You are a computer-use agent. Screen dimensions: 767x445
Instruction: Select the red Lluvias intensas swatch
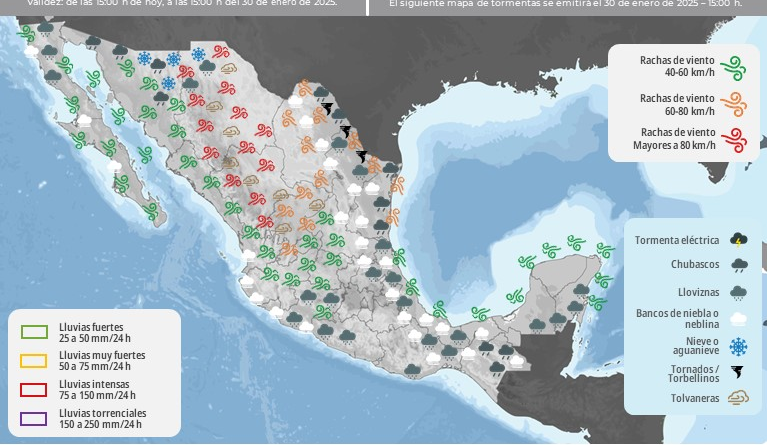[35, 390]
